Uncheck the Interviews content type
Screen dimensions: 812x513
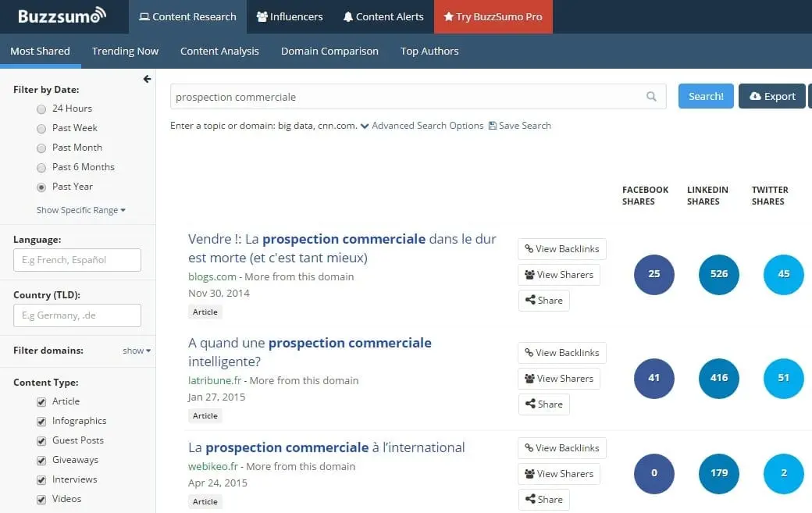(41, 480)
